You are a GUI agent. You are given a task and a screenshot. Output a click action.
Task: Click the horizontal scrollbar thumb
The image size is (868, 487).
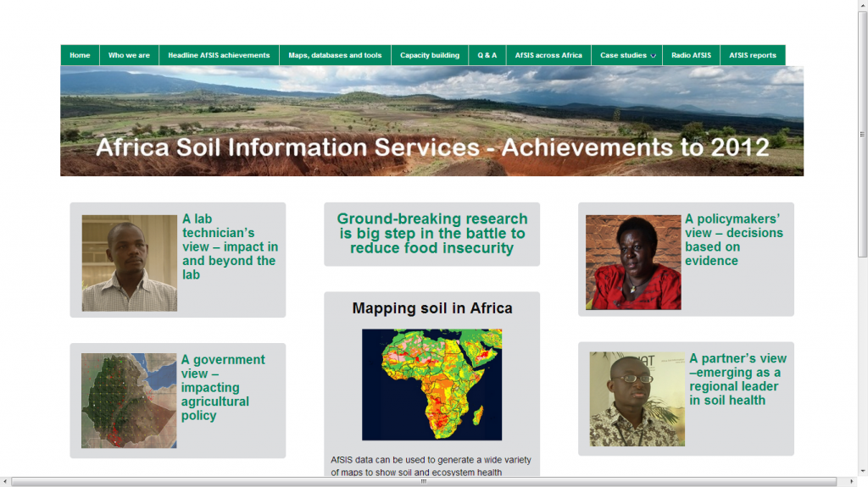coord(424,482)
